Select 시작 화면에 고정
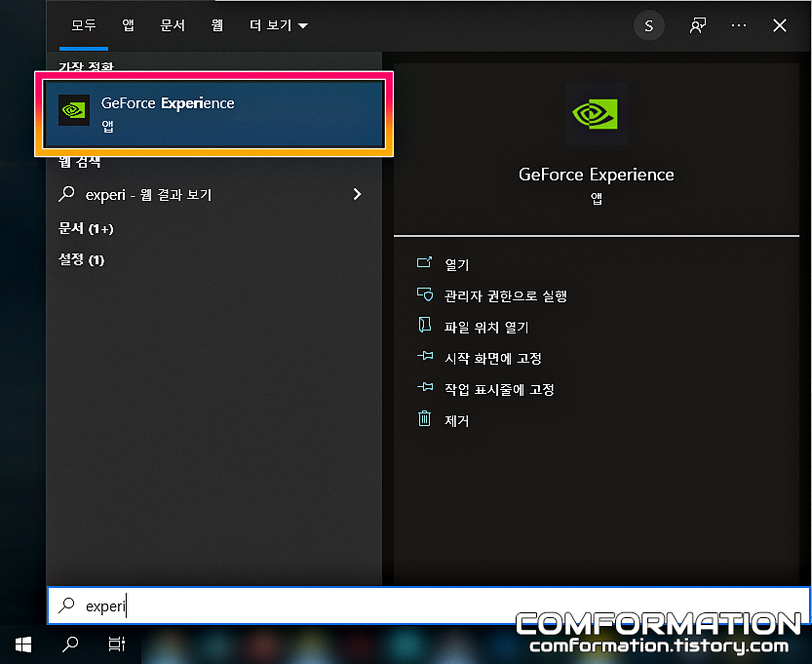 point(493,358)
